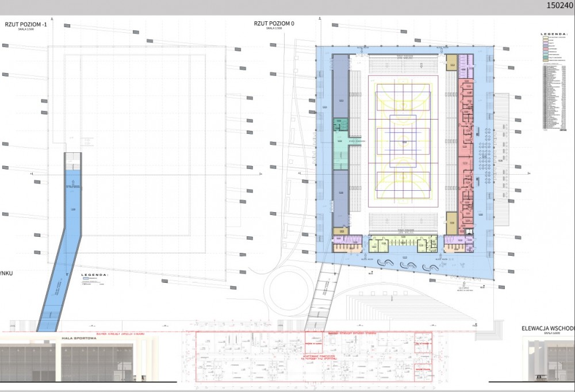
Task: Click the "RZUT POZIOM 0" heading
Action: pyautogui.click(x=274, y=24)
